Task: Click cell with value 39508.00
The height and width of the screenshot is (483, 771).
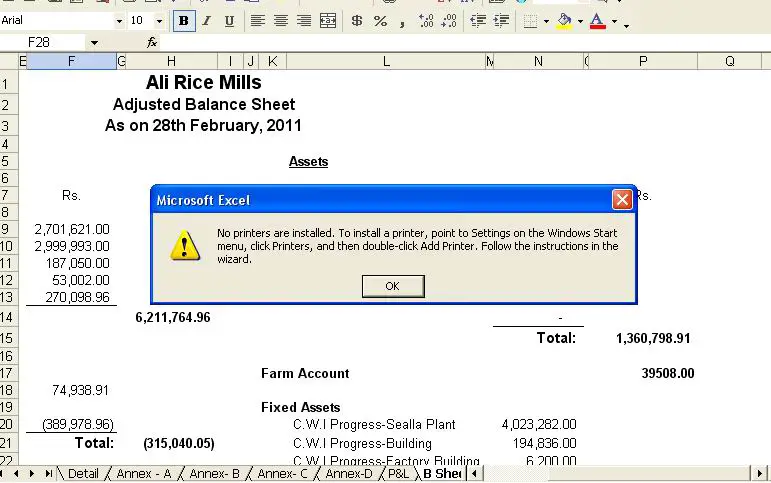Action: [x=668, y=373]
